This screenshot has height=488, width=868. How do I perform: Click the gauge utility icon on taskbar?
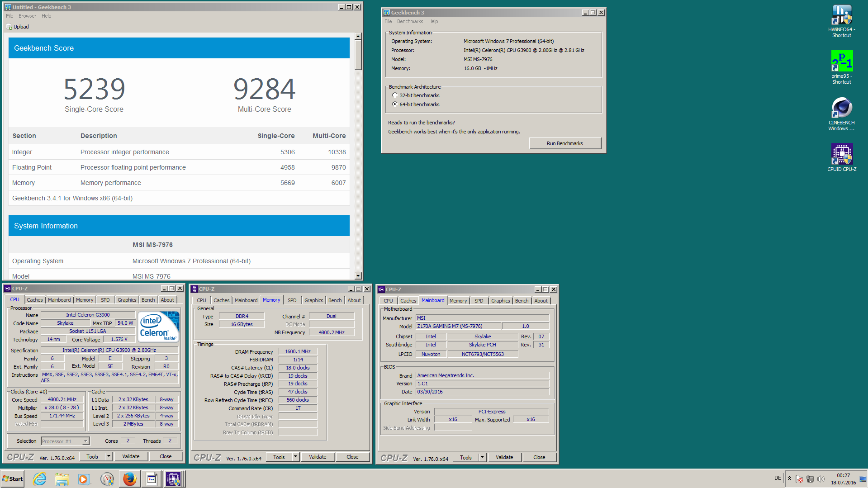click(x=107, y=479)
